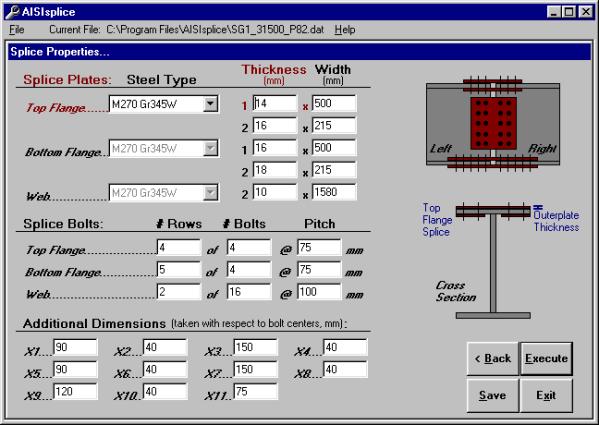
Task: Click the Execute button
Action: (546, 359)
